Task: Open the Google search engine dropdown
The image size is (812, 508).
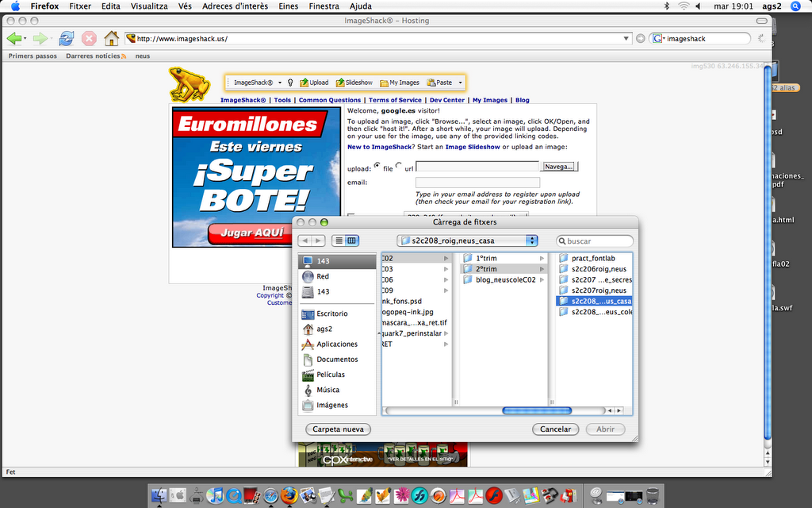Action: click(x=659, y=38)
